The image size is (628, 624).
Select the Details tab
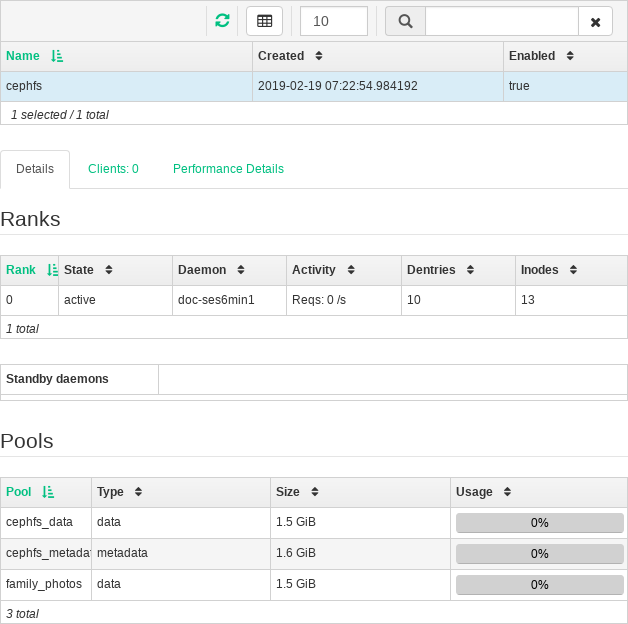(x=35, y=169)
